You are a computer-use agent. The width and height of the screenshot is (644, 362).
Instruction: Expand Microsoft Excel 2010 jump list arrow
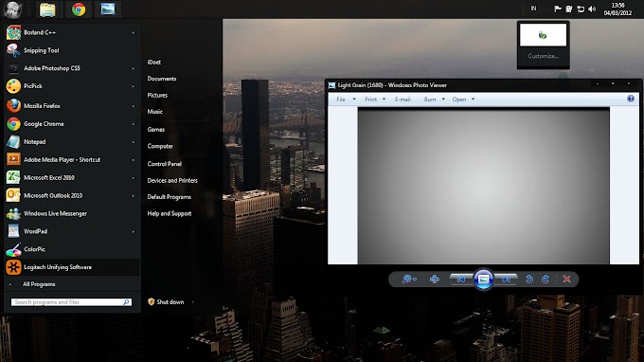coord(134,178)
